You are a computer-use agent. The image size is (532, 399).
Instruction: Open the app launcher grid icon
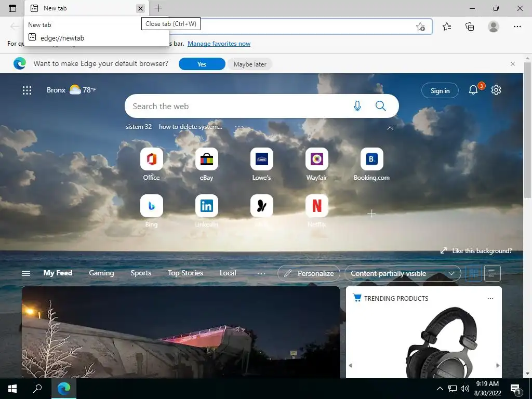point(27,90)
